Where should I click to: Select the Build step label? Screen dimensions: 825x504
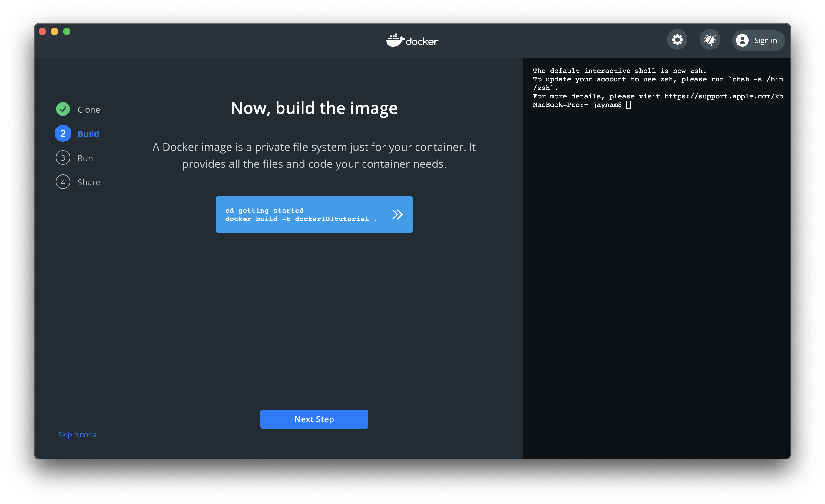tap(88, 134)
